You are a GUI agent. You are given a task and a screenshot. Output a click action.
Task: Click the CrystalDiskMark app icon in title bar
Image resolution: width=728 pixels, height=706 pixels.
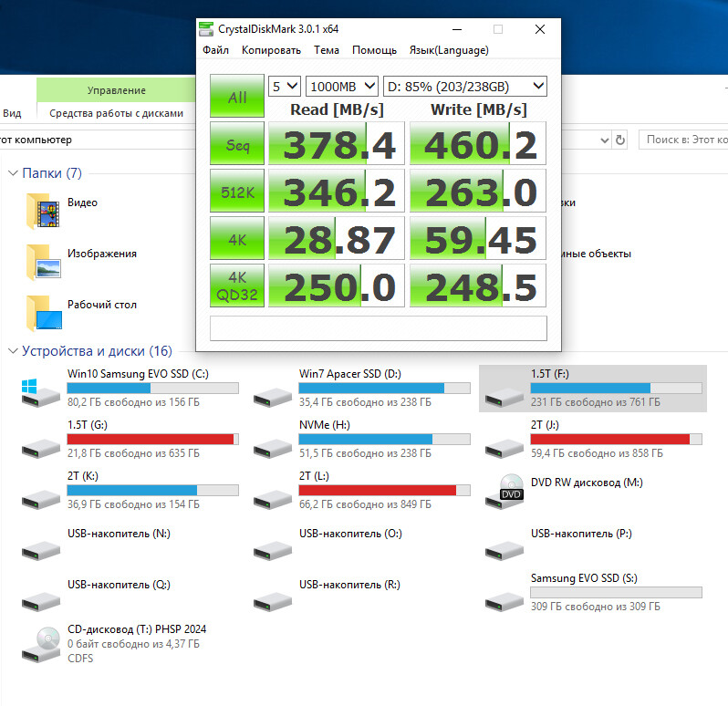click(206, 29)
